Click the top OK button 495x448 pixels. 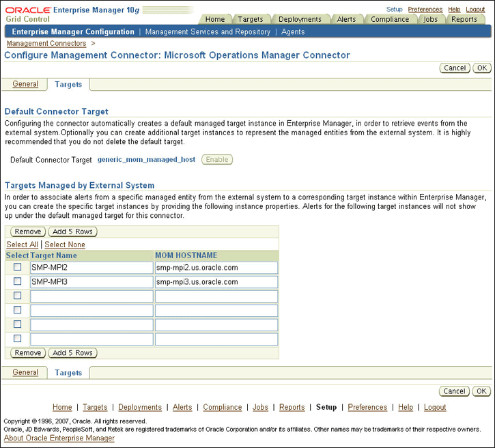pos(482,68)
